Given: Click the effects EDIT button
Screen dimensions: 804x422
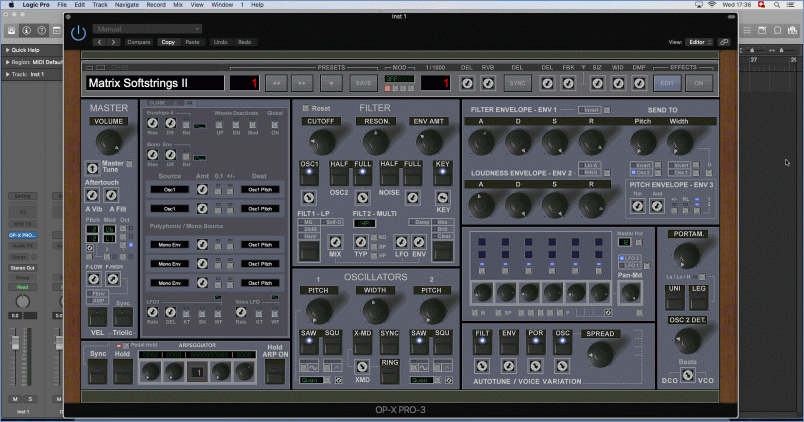Looking at the screenshot, I should pos(667,83).
